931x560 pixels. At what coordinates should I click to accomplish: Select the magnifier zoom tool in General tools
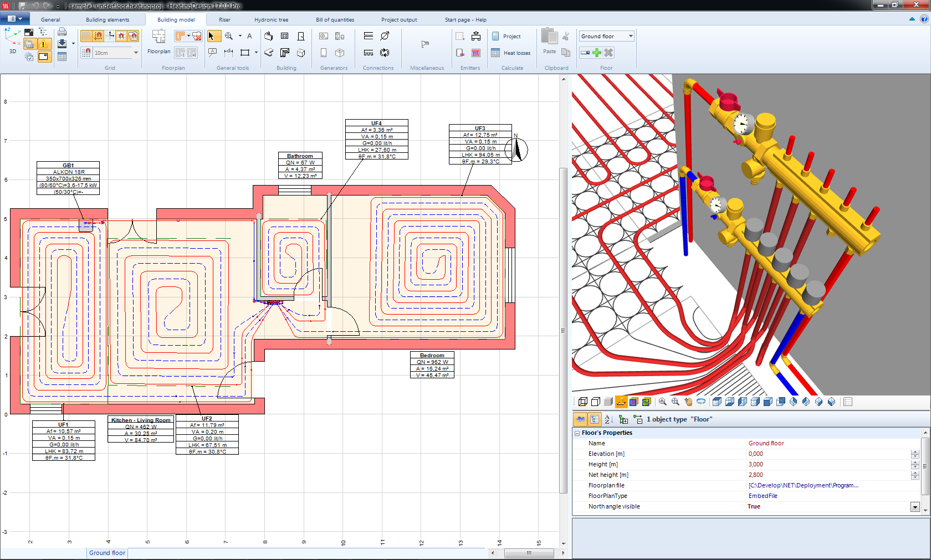pyautogui.click(x=228, y=35)
